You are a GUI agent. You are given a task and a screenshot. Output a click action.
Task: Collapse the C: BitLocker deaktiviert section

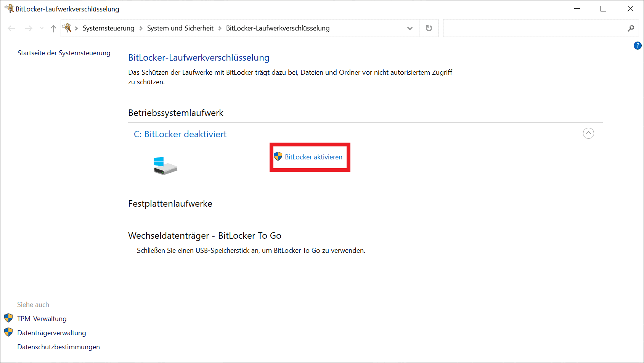[588, 133]
